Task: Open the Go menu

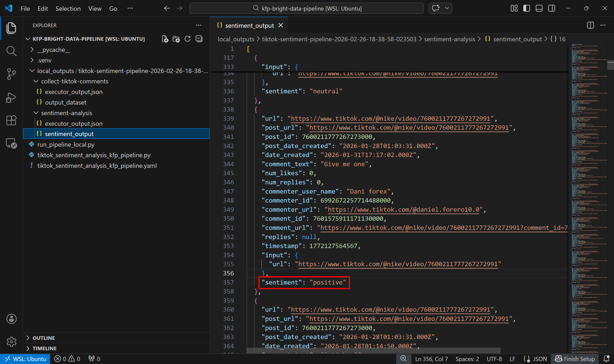Action: click(113, 8)
